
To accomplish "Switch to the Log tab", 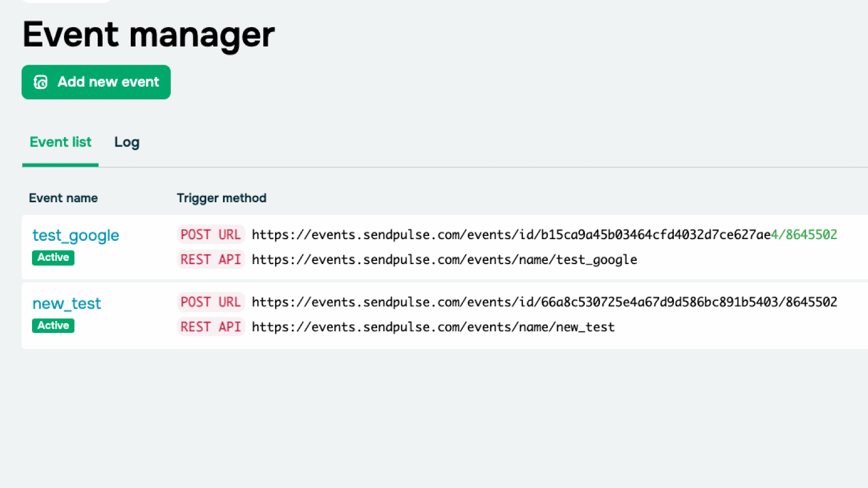I will point(126,142).
